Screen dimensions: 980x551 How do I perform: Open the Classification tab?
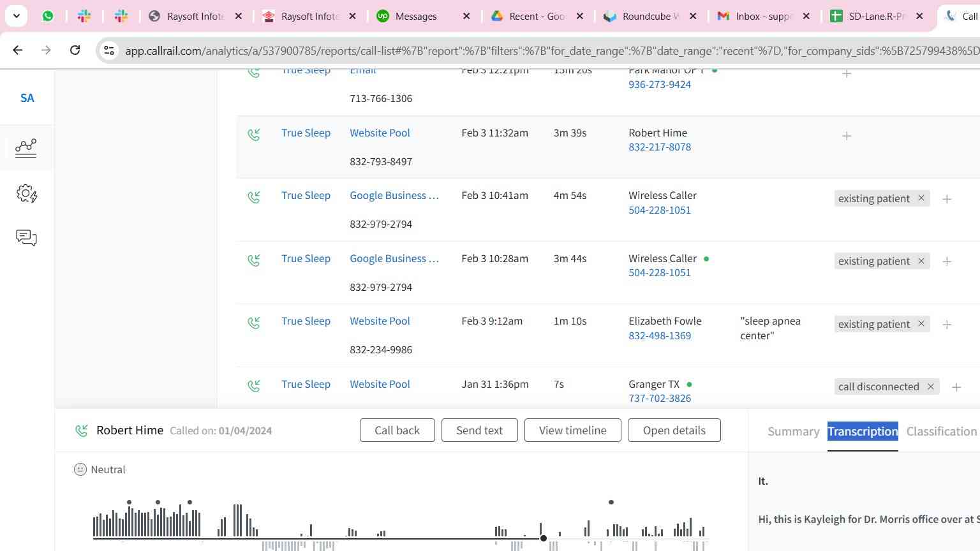(x=942, y=432)
